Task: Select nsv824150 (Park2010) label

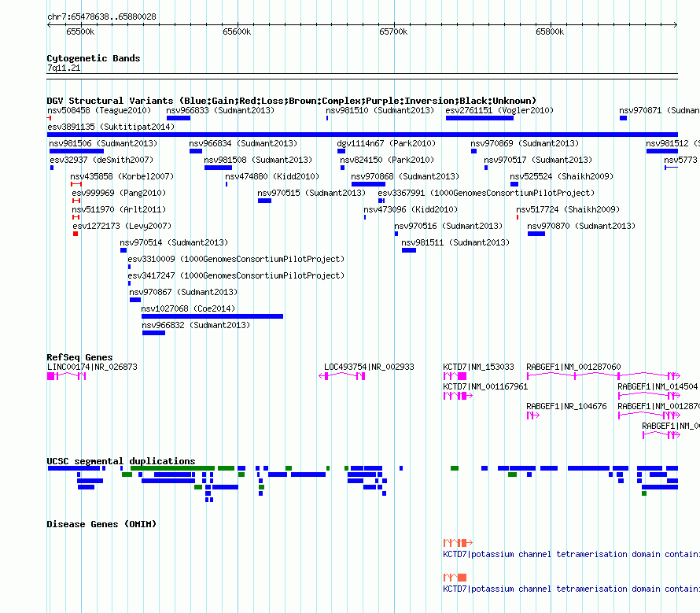Action: click(x=387, y=160)
